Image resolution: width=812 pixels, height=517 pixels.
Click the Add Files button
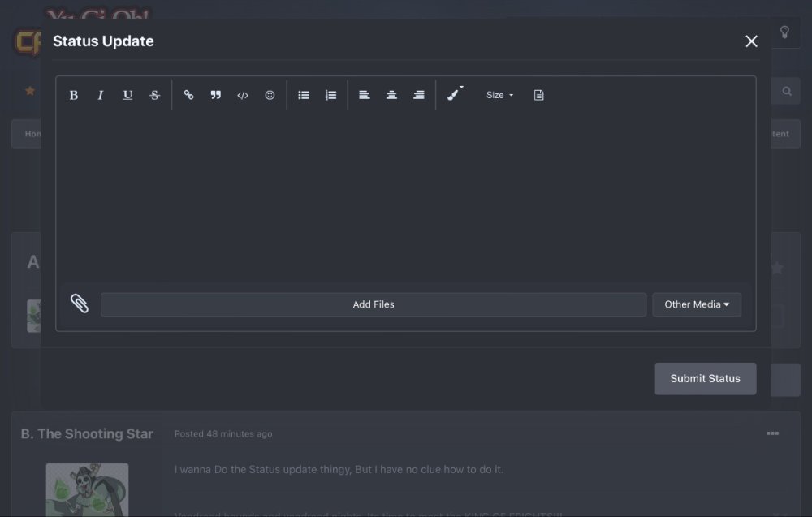pyautogui.click(x=374, y=304)
